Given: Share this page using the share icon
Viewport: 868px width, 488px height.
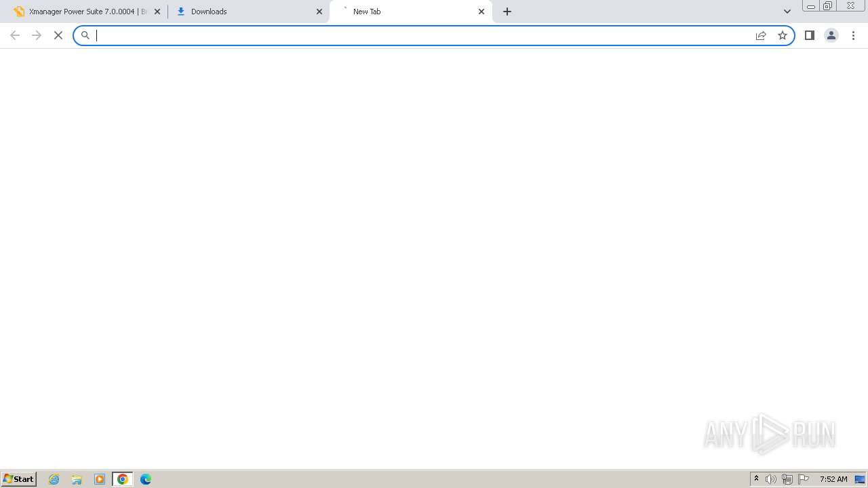Looking at the screenshot, I should point(761,35).
